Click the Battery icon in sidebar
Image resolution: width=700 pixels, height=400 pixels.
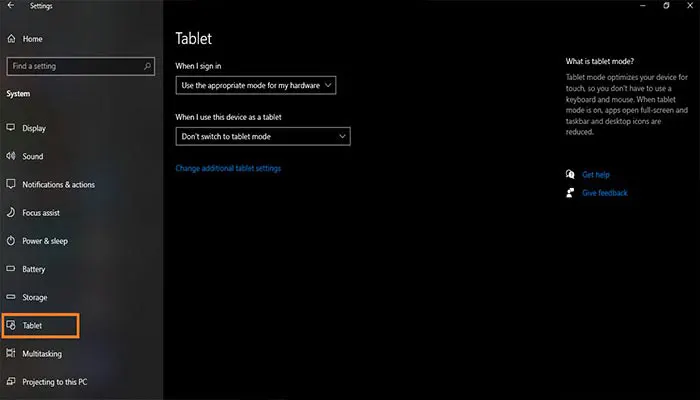click(x=12, y=269)
